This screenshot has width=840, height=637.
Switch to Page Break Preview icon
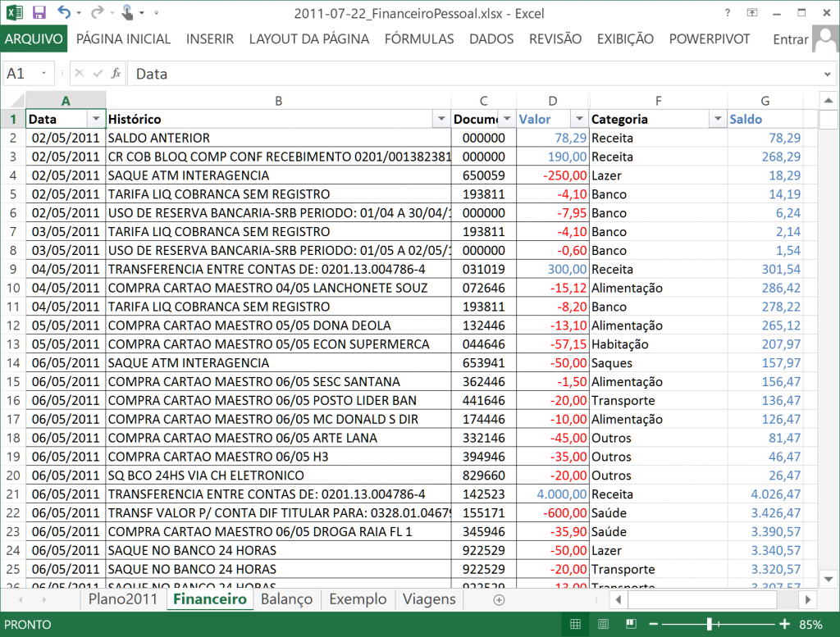tap(631, 624)
